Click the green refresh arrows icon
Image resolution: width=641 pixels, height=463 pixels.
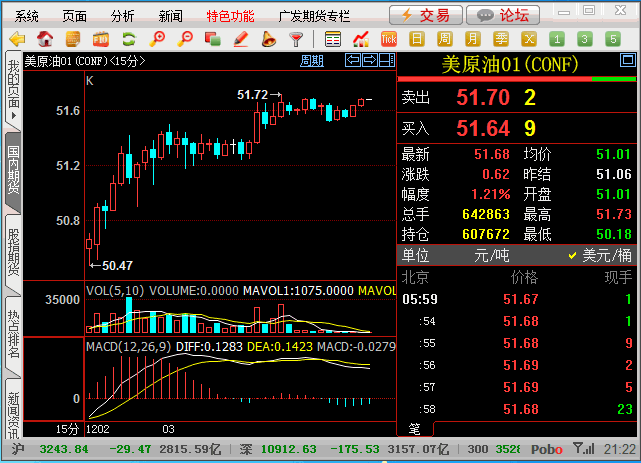click(128, 39)
